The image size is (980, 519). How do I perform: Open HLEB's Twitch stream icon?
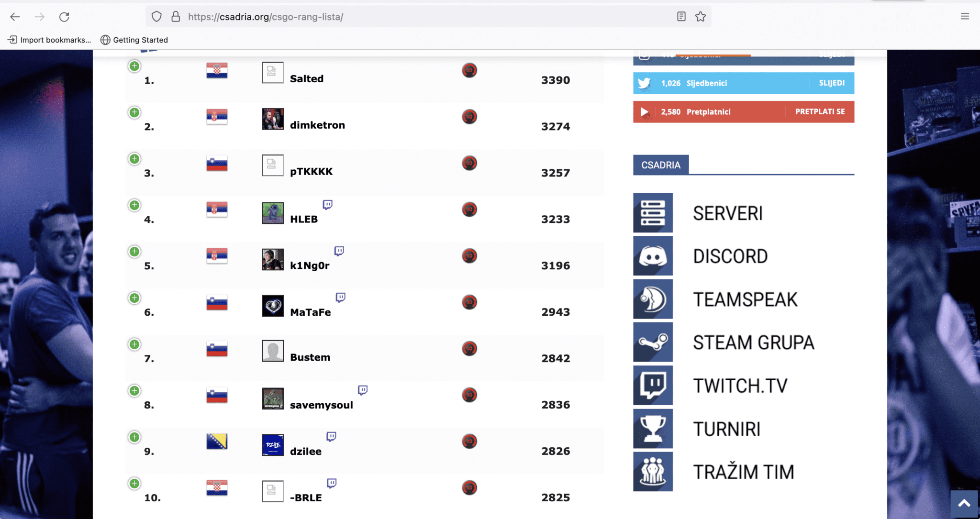click(x=328, y=205)
